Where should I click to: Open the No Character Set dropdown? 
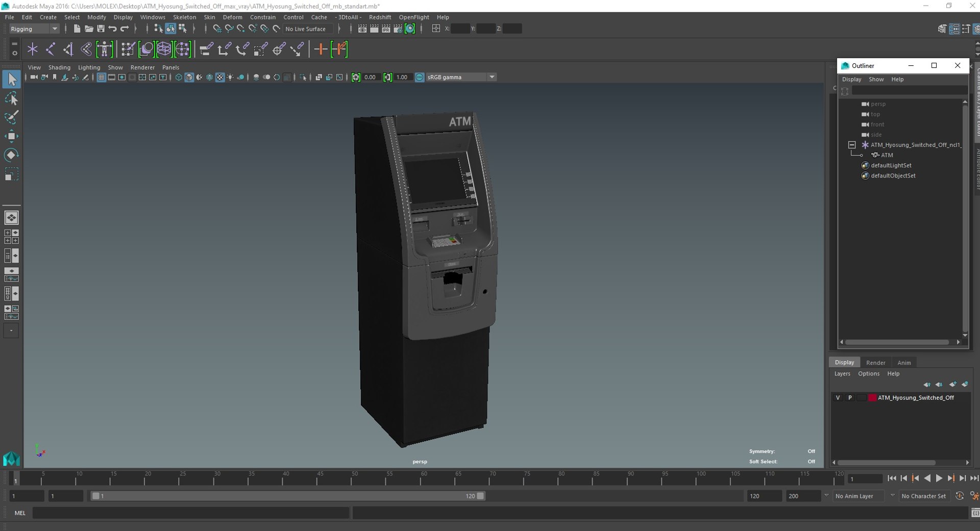point(924,496)
